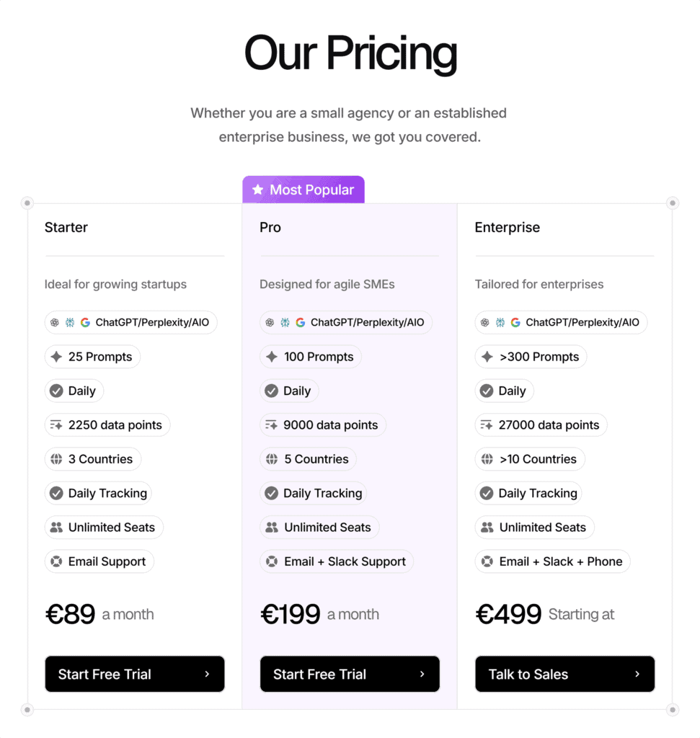
Task: Open the Google icon in the Enterprise plan
Action: (x=515, y=322)
